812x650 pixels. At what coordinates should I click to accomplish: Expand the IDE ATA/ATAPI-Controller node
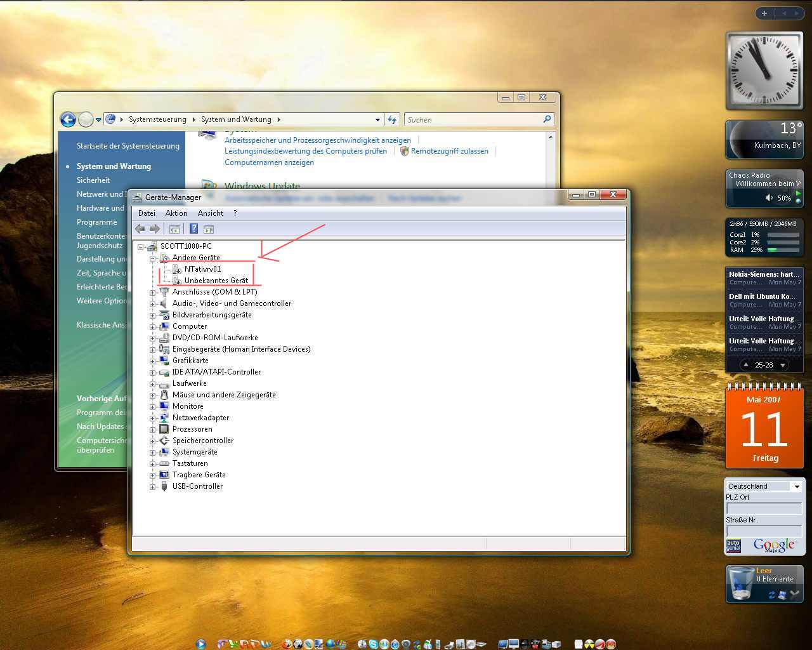pyautogui.click(x=152, y=373)
